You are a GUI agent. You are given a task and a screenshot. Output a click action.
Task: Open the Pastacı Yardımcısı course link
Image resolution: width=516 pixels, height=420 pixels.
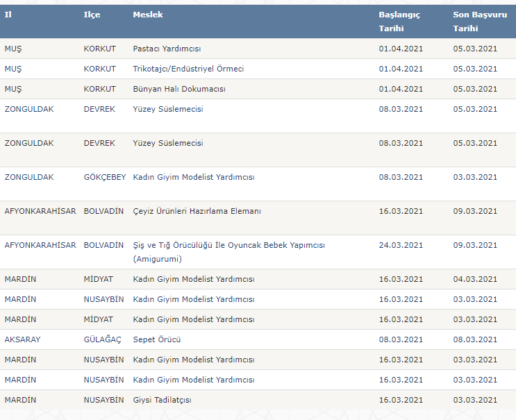click(167, 49)
